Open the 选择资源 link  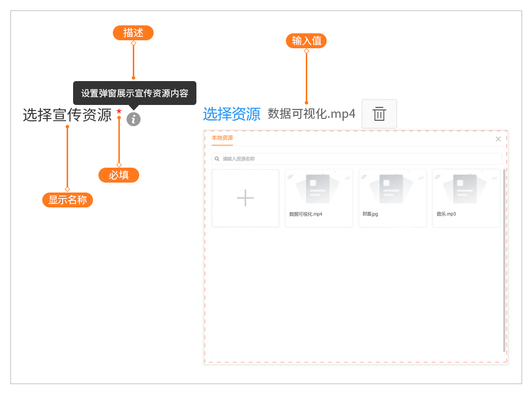click(x=231, y=114)
